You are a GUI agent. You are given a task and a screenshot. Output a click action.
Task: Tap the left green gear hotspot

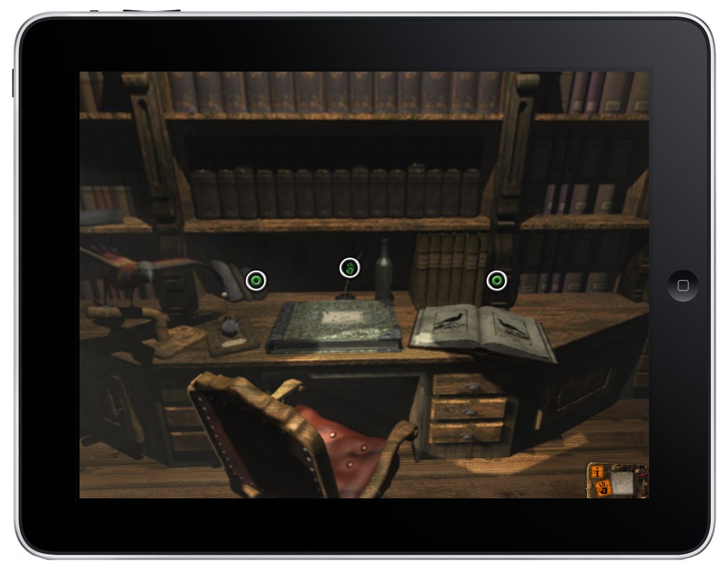coord(256,280)
